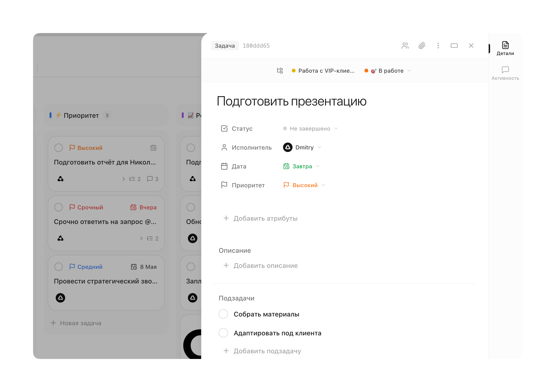Open card Провести стратегический зво...
This screenshot has height=392, width=555.
106,283
